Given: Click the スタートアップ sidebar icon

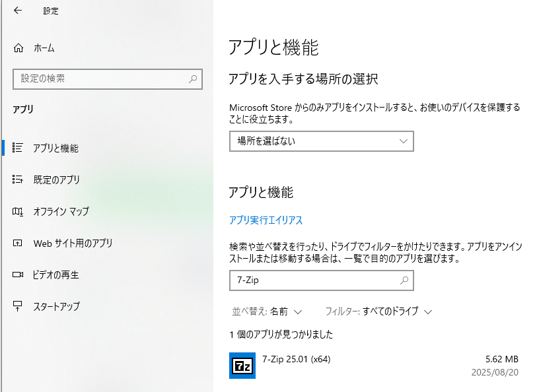Looking at the screenshot, I should [18, 306].
